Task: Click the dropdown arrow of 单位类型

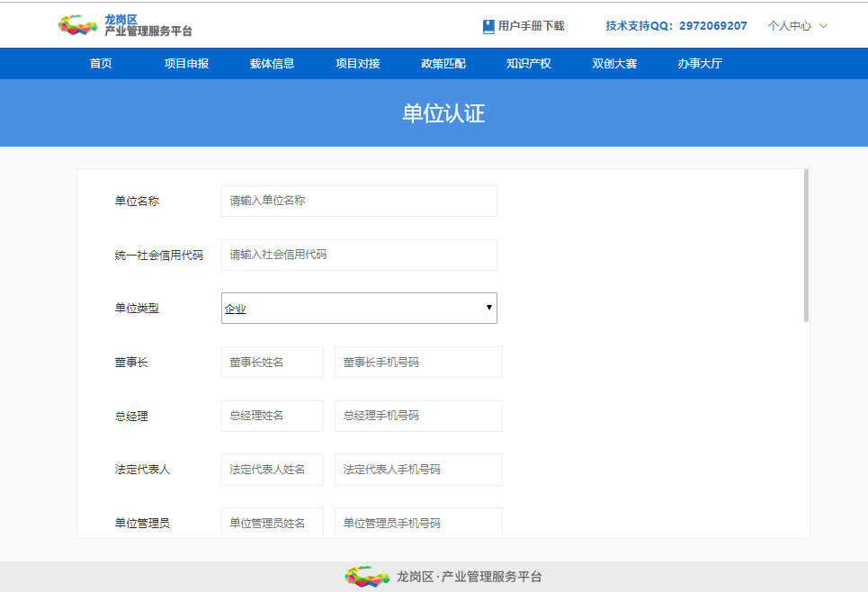Action: tap(488, 308)
